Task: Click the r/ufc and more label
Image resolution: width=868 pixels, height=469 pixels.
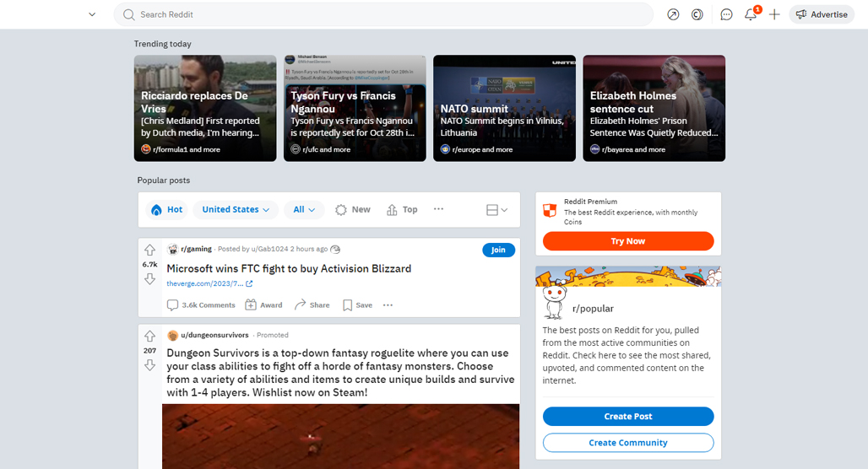Action: tap(327, 149)
